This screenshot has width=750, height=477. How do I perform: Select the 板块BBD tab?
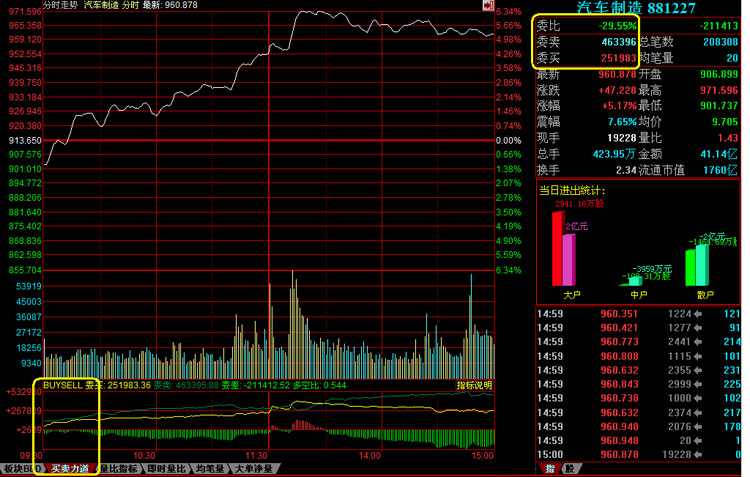click(21, 468)
